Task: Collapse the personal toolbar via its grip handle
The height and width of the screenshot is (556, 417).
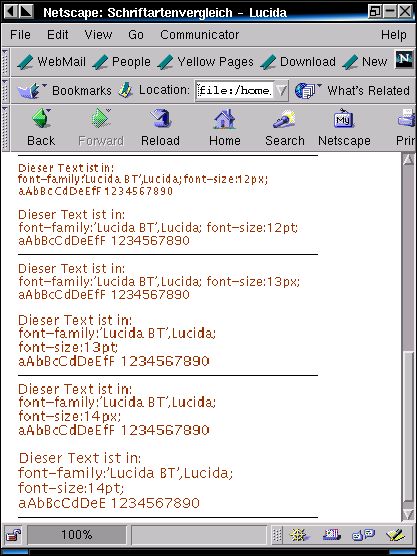Action: click(x=5, y=62)
